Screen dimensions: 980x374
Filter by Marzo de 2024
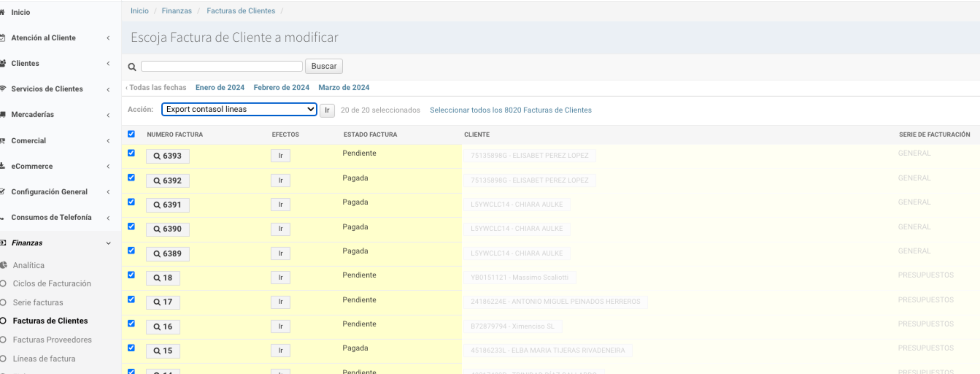point(344,87)
